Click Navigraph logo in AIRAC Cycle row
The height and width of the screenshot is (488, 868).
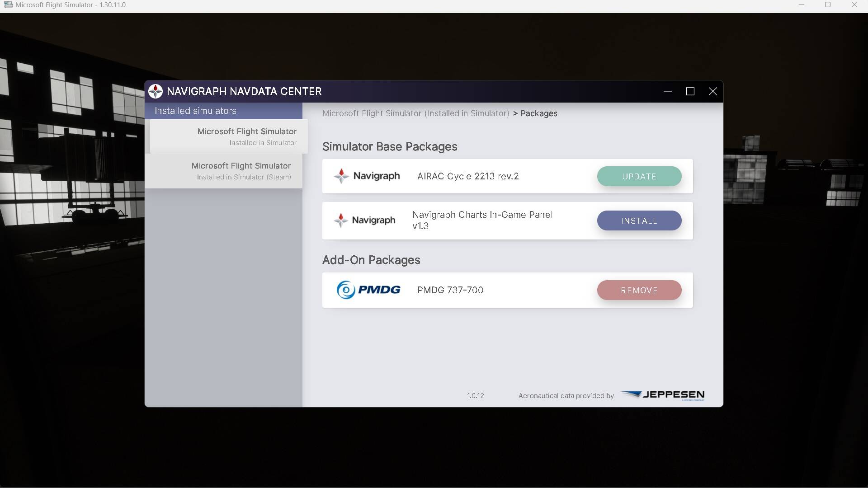click(367, 176)
